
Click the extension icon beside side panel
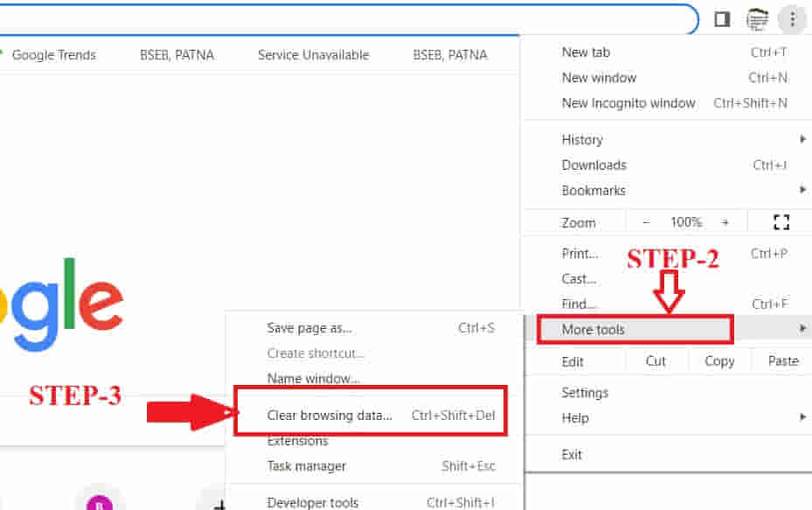(757, 20)
